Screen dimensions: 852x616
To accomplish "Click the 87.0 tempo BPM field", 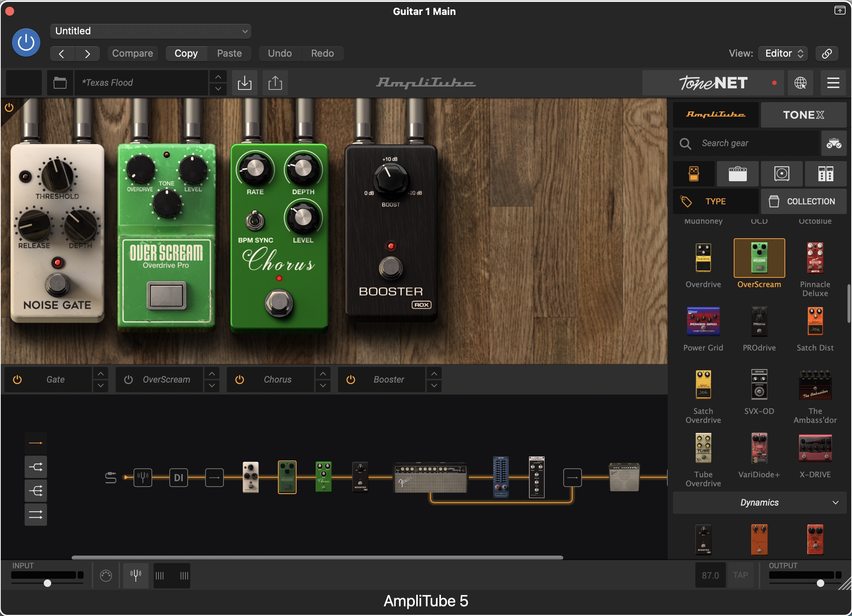I will point(710,575).
